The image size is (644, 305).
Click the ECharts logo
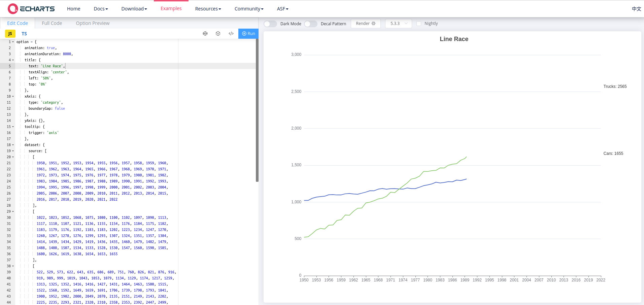point(31,9)
